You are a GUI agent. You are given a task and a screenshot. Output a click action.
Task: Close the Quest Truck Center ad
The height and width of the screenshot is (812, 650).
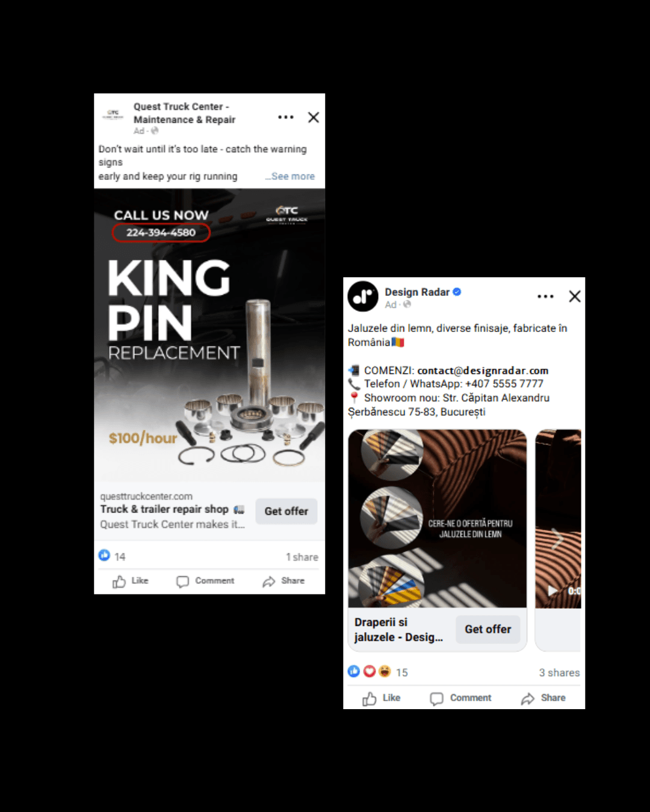point(314,117)
